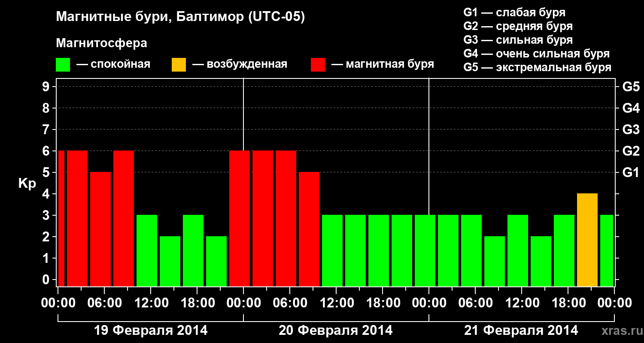The width and height of the screenshot is (644, 343).
Task: Click the 'Магнитосфера' legend heading
Action: click(x=101, y=43)
